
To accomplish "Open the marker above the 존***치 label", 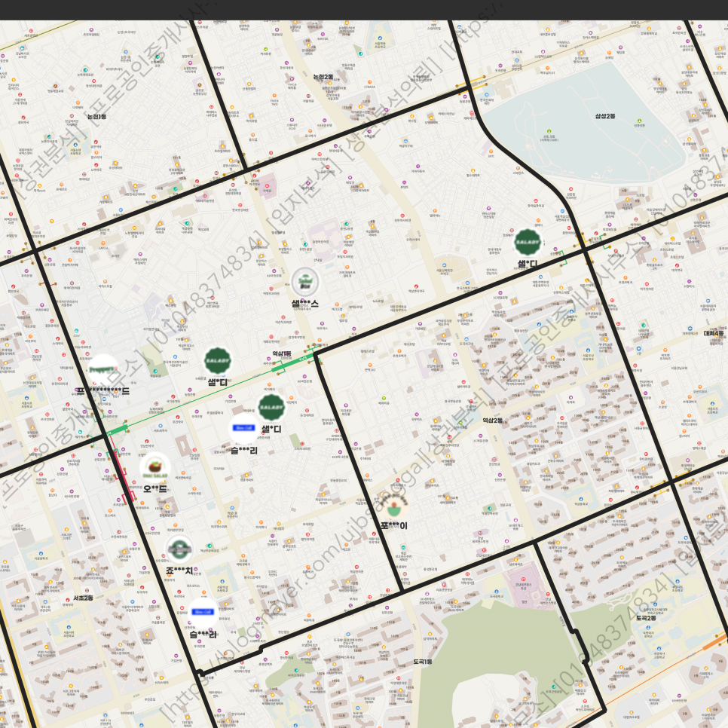I will tap(179, 549).
